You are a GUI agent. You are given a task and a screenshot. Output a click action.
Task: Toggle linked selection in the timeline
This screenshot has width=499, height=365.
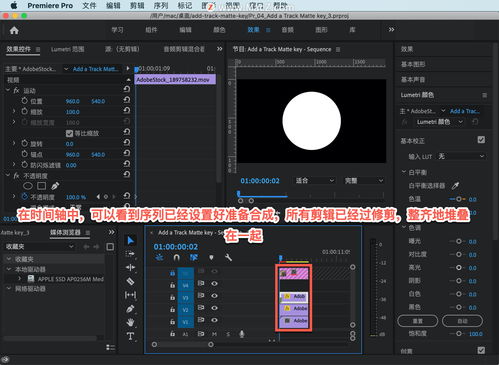point(194,258)
